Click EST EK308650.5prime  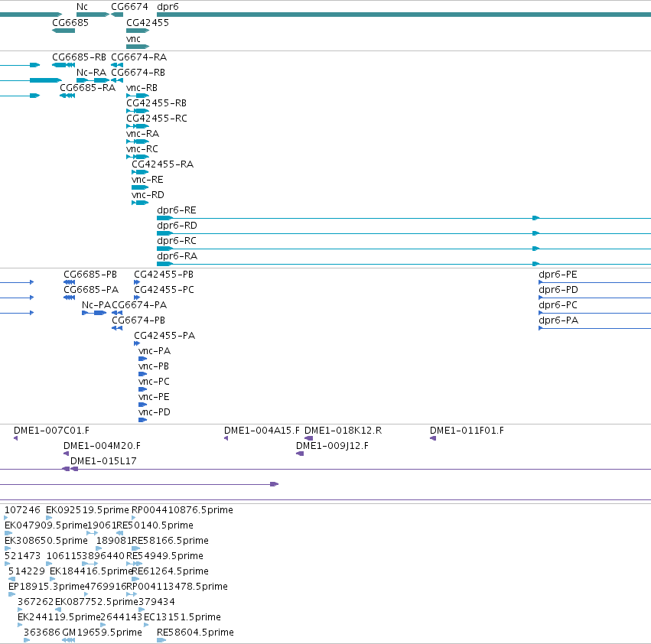pos(46,541)
